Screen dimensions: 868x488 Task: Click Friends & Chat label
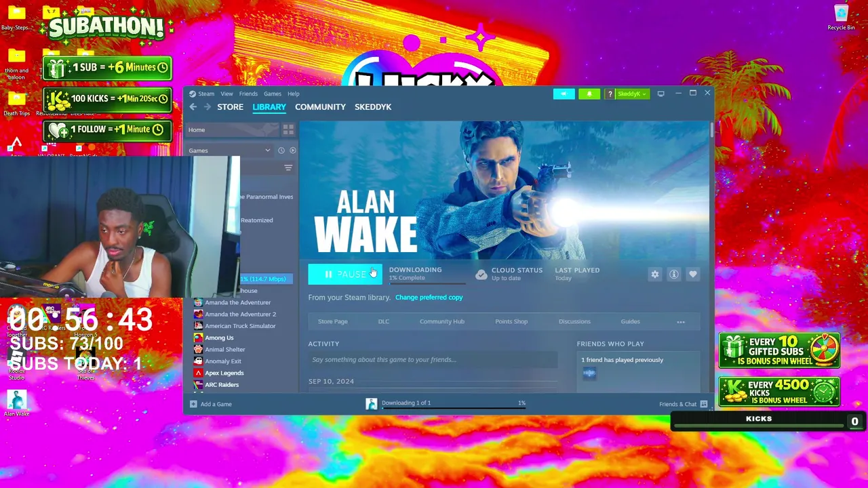[x=677, y=405]
